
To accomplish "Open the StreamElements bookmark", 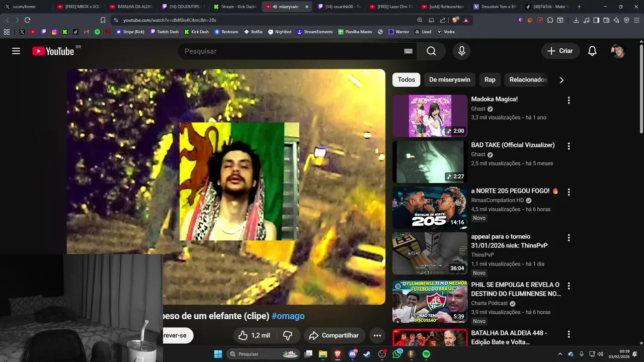I will click(314, 32).
